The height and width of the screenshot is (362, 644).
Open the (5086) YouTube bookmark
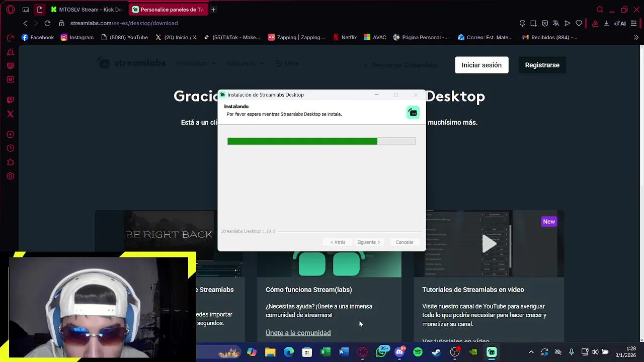pyautogui.click(x=124, y=37)
